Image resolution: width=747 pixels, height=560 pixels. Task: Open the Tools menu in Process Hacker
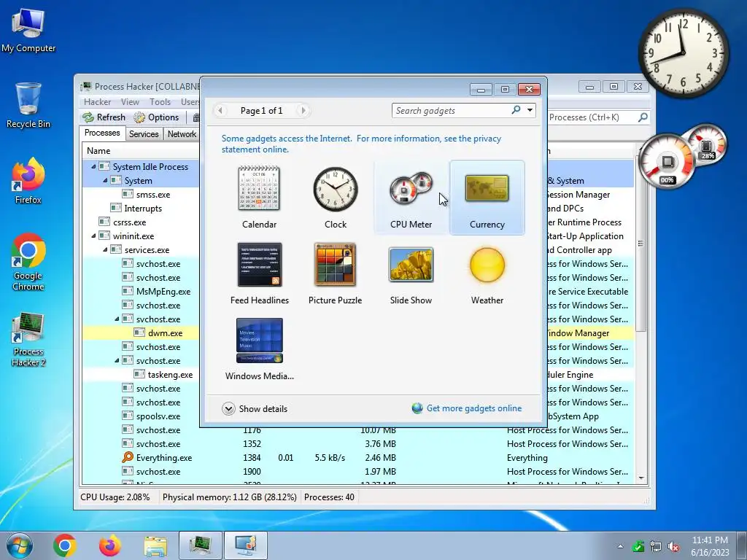160,102
